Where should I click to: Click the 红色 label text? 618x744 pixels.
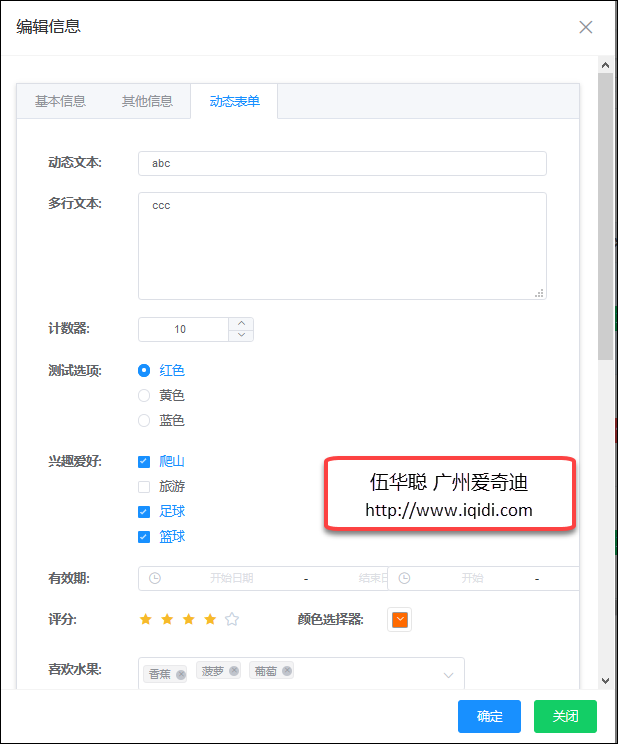[172, 370]
